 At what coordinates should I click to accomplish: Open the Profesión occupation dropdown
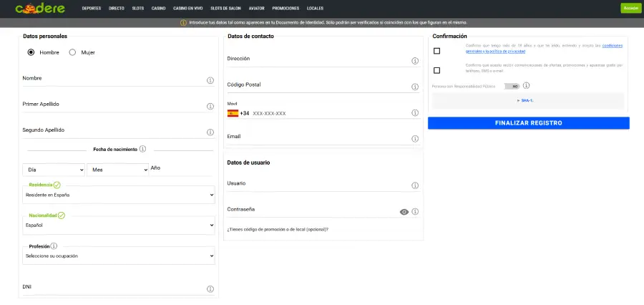(x=118, y=256)
